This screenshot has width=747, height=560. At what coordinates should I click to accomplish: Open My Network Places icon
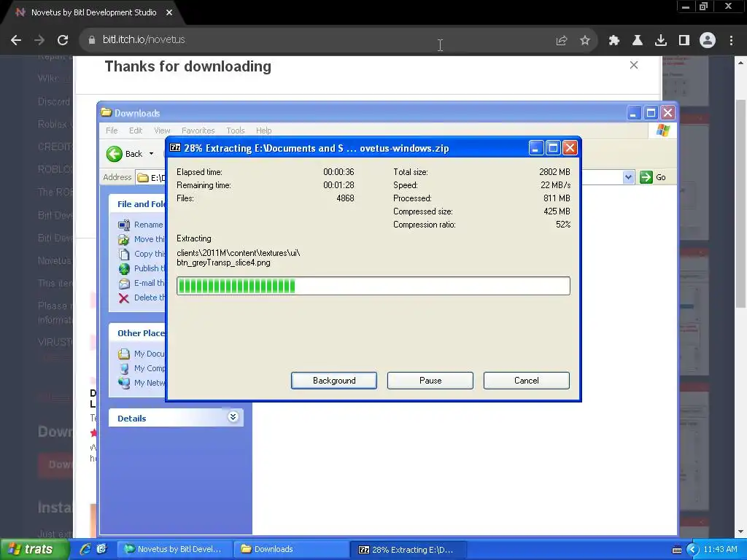(124, 383)
